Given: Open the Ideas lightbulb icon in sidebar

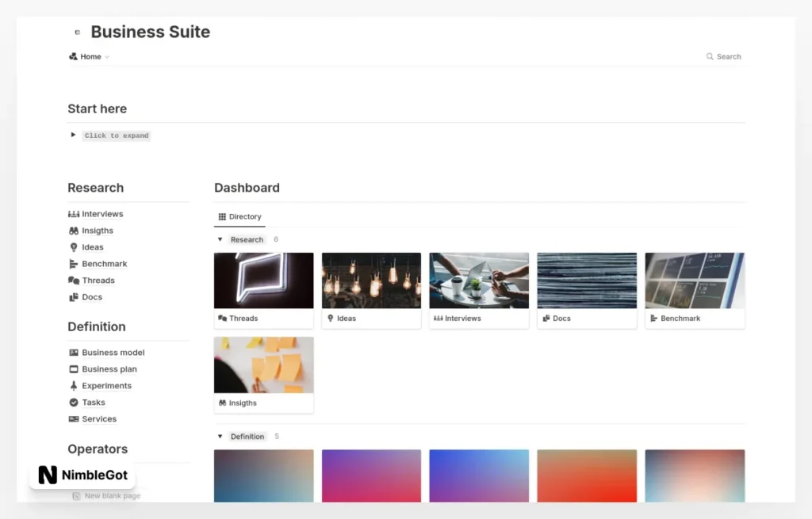Looking at the screenshot, I should tap(74, 247).
